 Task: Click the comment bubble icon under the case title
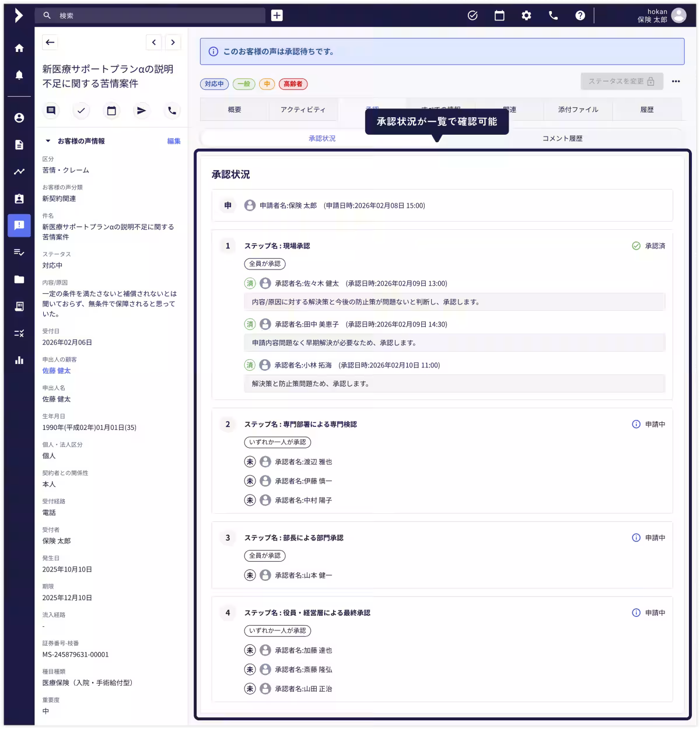point(51,111)
